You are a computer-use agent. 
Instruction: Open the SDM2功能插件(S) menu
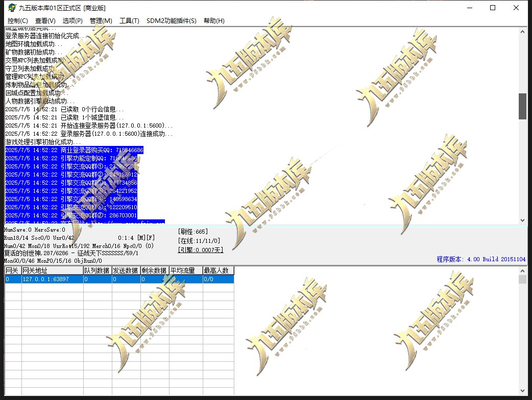(x=172, y=21)
